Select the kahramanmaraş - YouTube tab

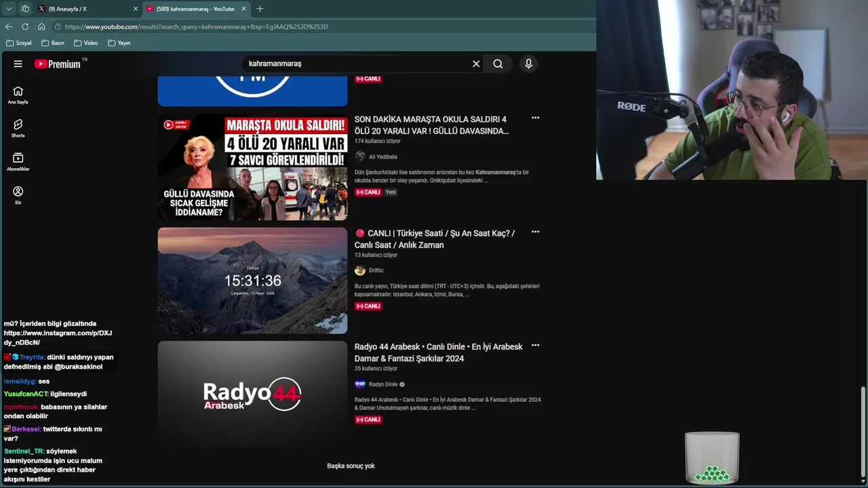(195, 9)
